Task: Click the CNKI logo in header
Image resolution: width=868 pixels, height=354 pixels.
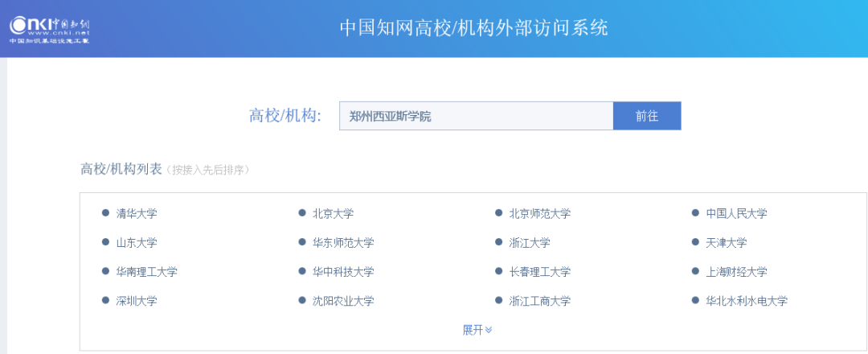Action: point(50,30)
